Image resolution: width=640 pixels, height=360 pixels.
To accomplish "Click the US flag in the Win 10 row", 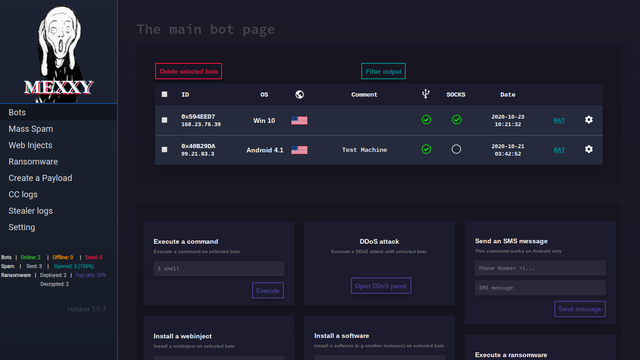I will [299, 120].
